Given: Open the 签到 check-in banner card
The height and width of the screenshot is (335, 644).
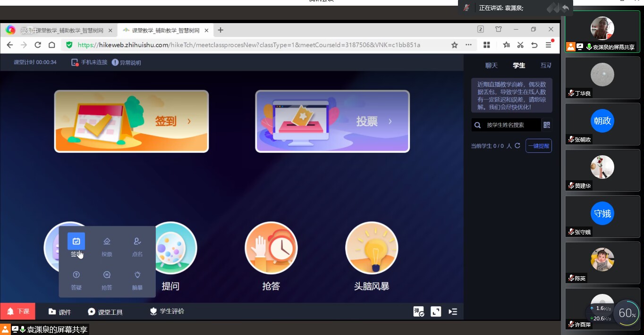Looking at the screenshot, I should pos(131,121).
